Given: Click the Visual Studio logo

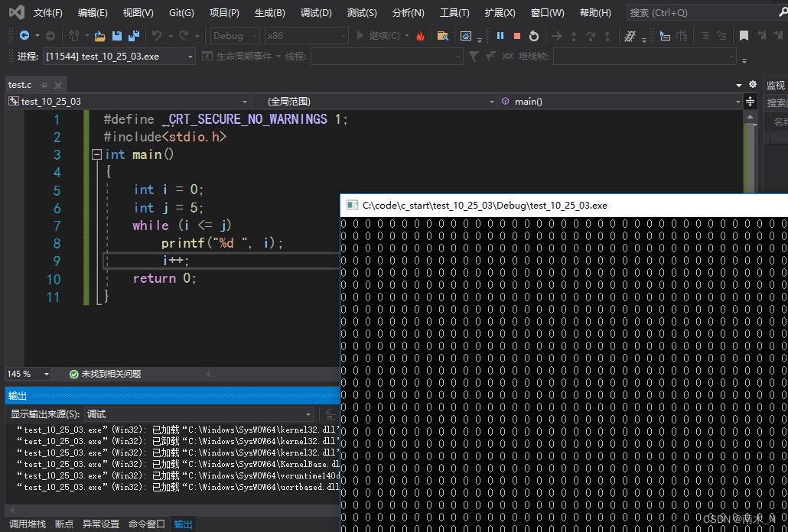Looking at the screenshot, I should pyautogui.click(x=17, y=12).
